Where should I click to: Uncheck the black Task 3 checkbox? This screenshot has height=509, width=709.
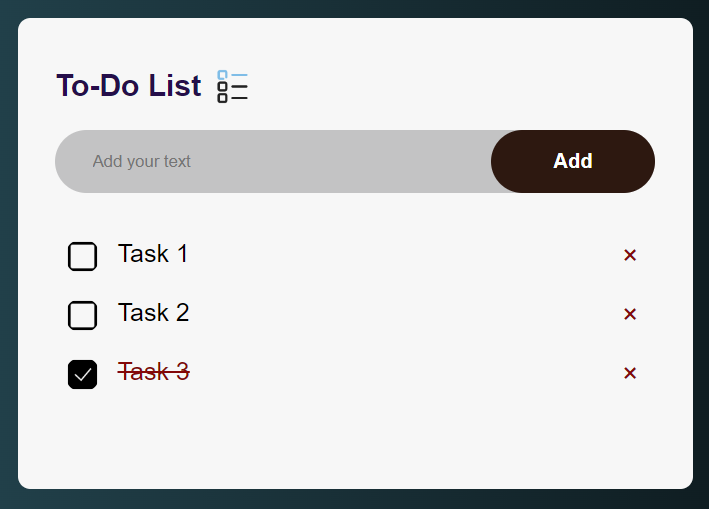(82, 374)
